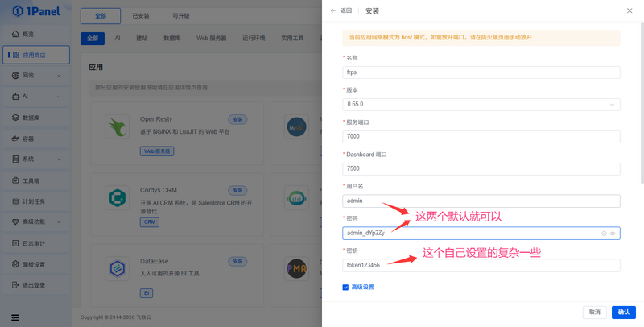Viewport: 644px width, 327px height.
Task: Toggle the 高级设置 checkbox
Action: pos(346,287)
